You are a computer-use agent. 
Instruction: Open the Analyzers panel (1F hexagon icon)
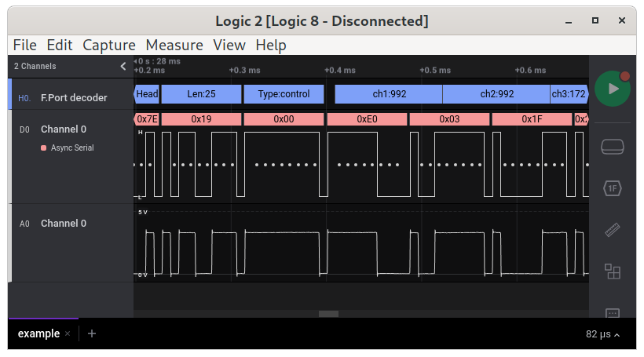click(613, 188)
